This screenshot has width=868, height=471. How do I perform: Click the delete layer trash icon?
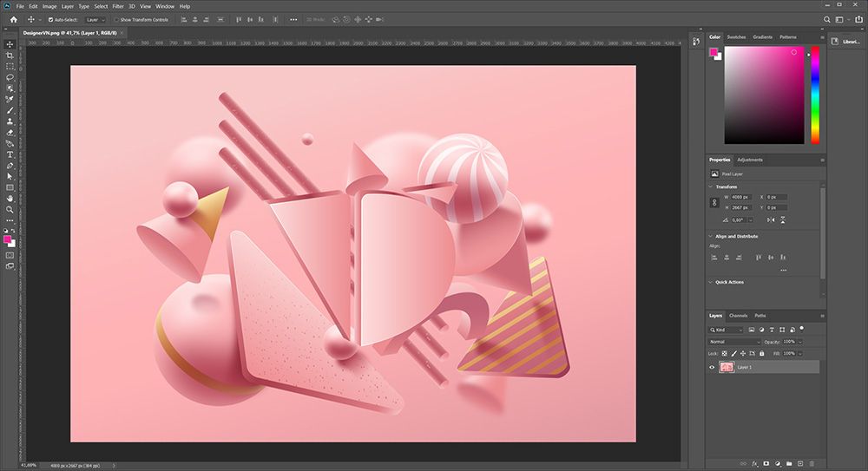812,464
